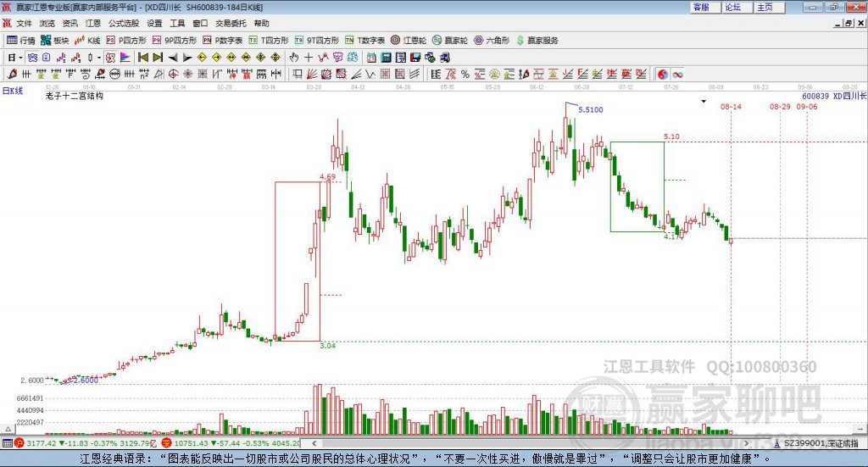Expand dropdown arrow beside candlestick style icon
The image size is (868, 467).
point(99,58)
